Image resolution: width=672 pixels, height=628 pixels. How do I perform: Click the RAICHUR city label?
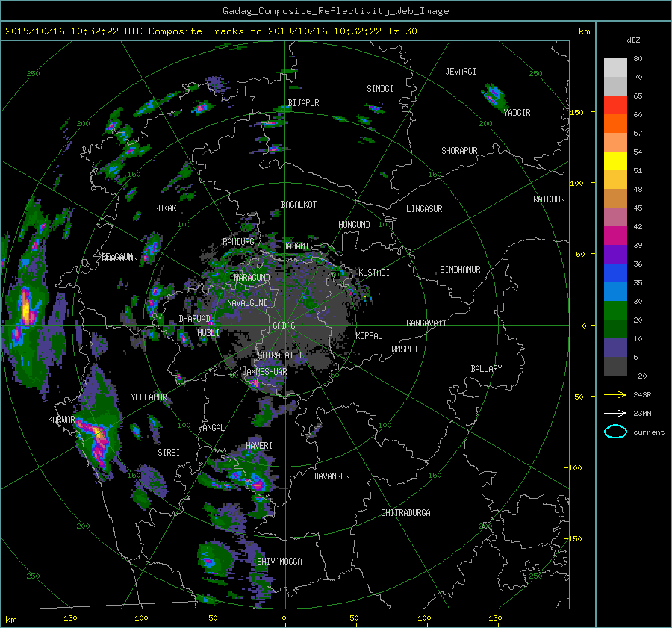549,199
